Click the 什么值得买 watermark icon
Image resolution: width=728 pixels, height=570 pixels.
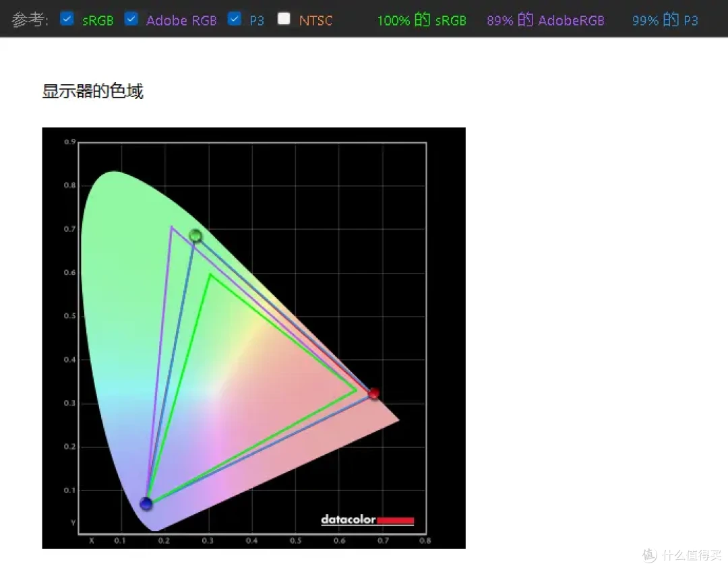(648, 556)
